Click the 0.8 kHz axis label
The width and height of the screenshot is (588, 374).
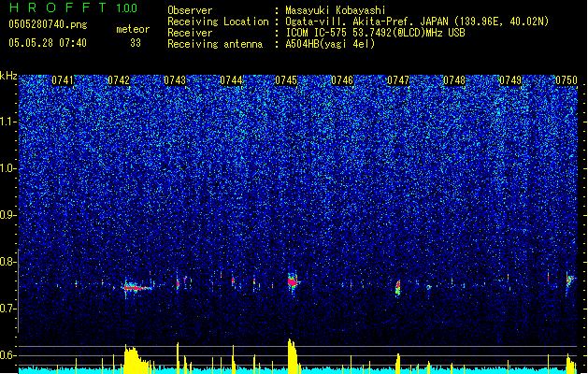pyautogui.click(x=7, y=262)
